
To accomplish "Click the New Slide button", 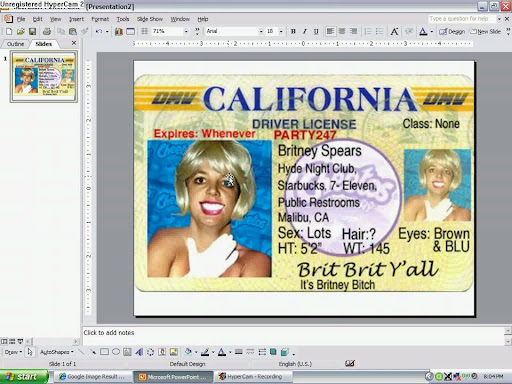I will [485, 31].
